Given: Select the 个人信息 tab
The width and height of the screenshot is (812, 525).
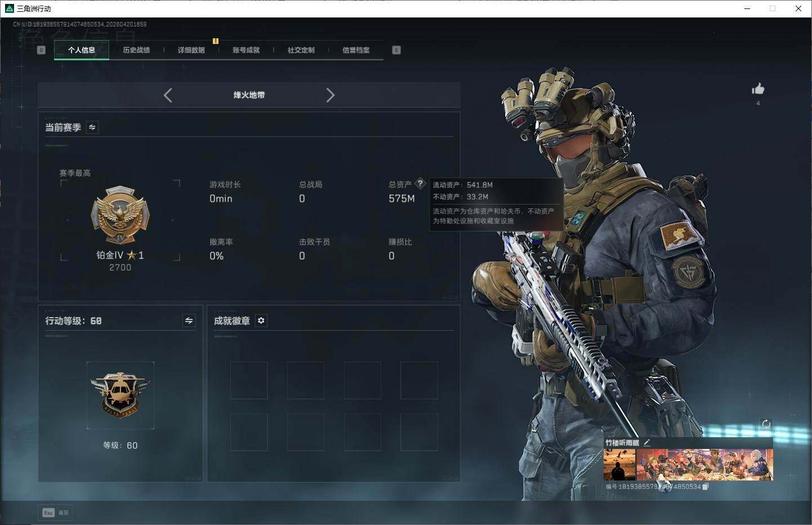Looking at the screenshot, I should click(82, 50).
